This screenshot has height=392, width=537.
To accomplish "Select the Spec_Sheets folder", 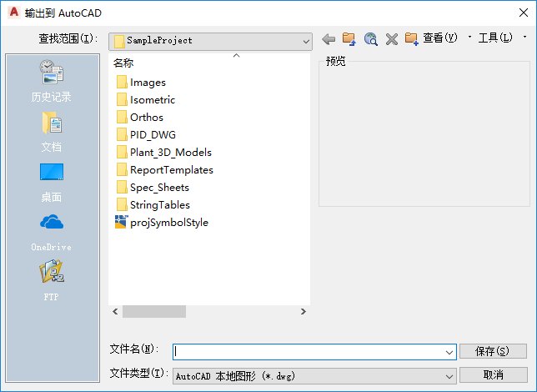I will coord(153,187).
